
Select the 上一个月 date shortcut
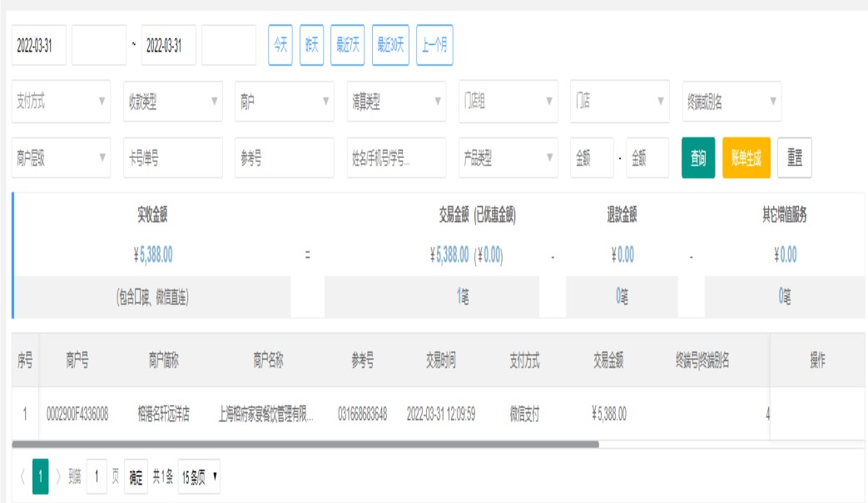pos(434,45)
